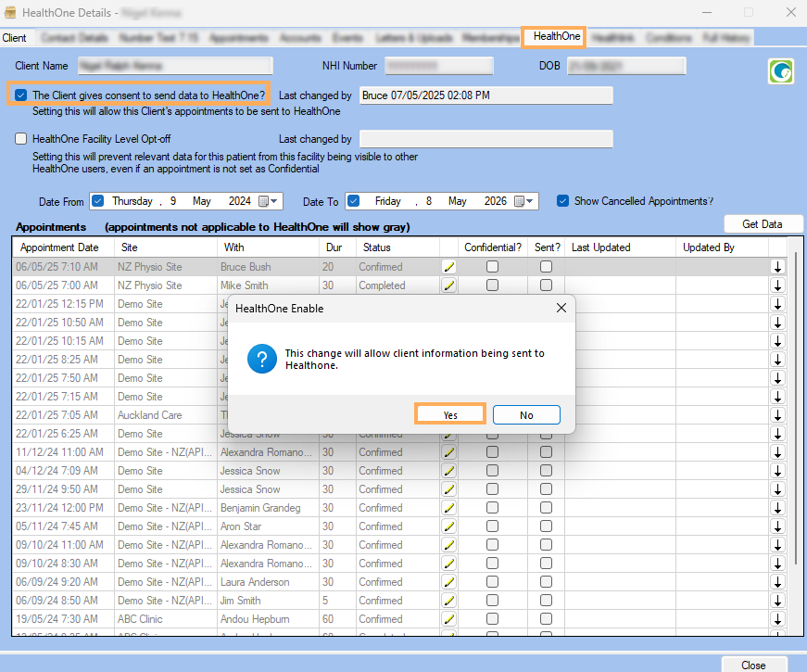Edit the 11/12/24 11:00 AM appointment via pencil

click(449, 452)
